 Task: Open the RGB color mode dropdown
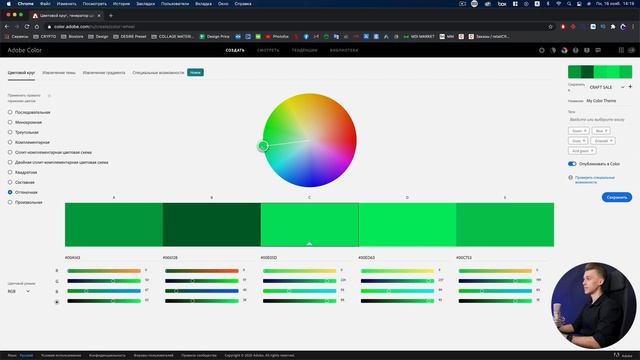(x=19, y=291)
